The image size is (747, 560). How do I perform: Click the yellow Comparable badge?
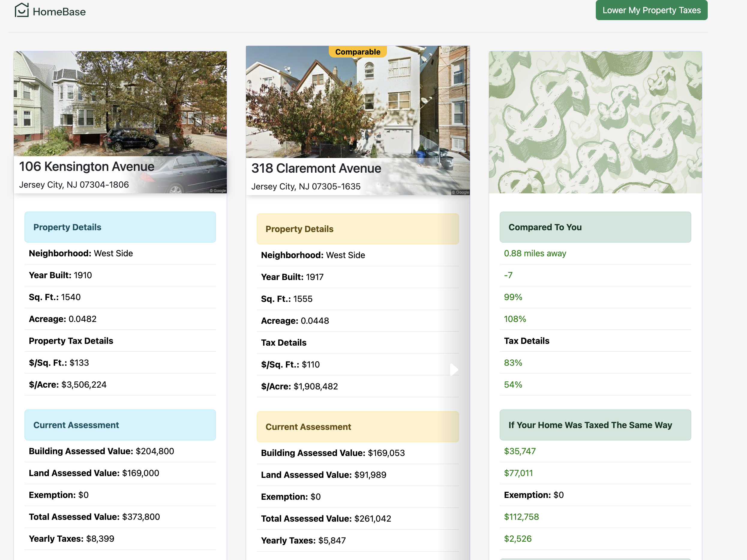[x=357, y=52]
